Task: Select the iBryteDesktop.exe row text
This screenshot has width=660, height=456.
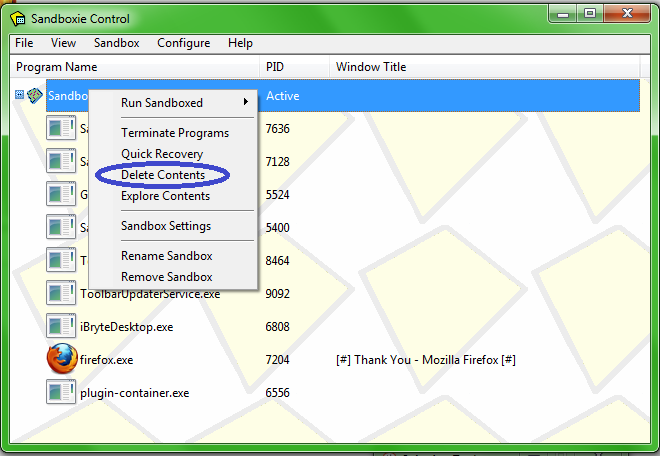Action: click(127, 327)
